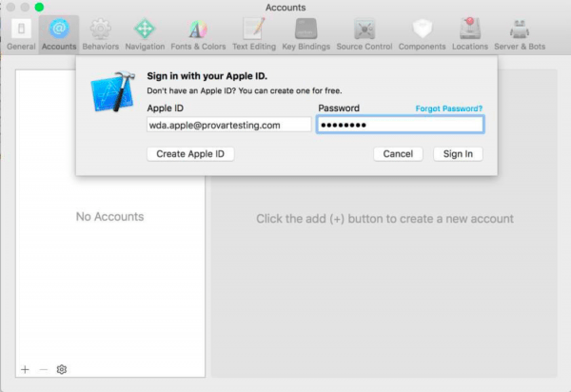Viewport: 571px width, 392px height.
Task: Click the "Accounts" window title
Action: (x=285, y=8)
